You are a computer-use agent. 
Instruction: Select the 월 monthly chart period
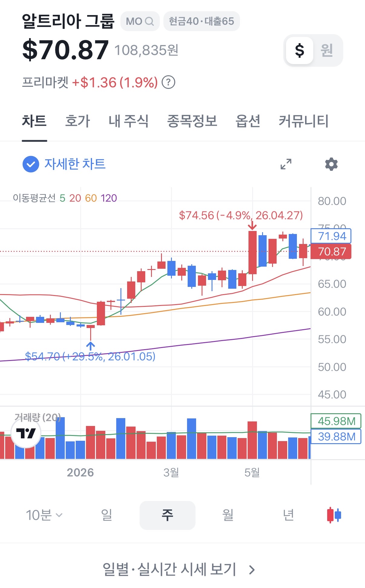228,515
